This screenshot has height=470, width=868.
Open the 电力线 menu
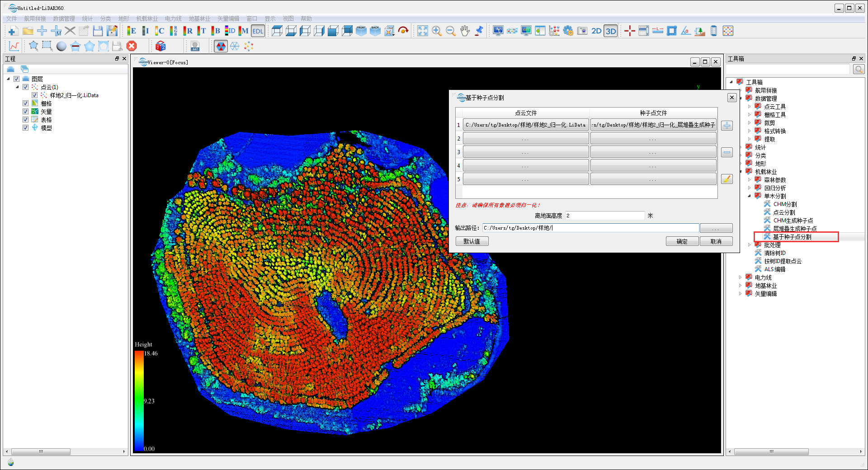coord(173,19)
